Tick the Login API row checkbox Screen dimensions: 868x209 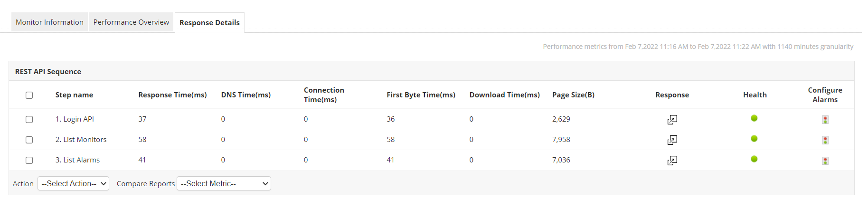click(x=29, y=119)
